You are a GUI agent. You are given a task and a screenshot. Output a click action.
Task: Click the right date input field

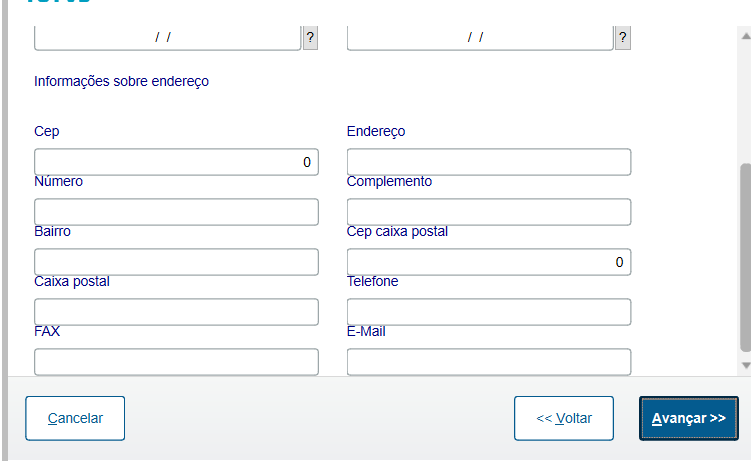[480, 38]
